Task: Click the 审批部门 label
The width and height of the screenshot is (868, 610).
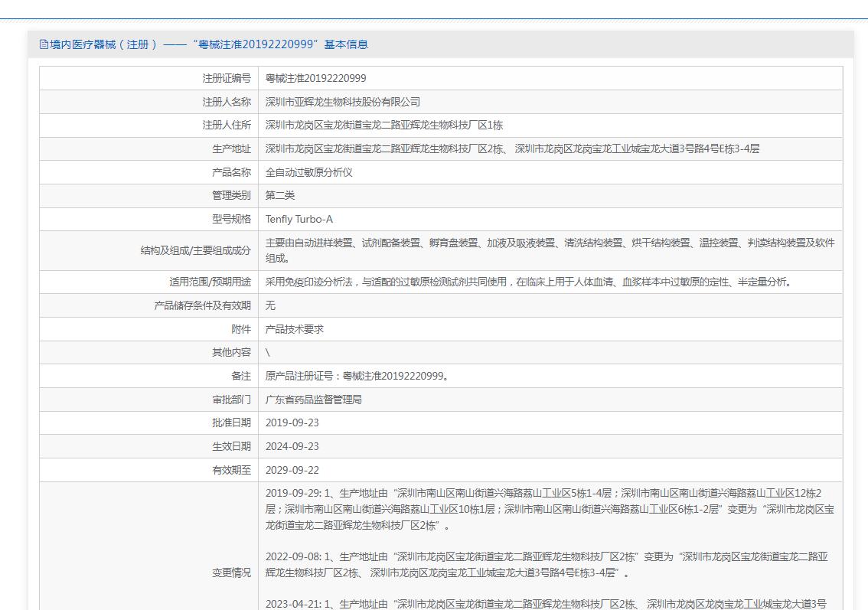Action: [231, 400]
